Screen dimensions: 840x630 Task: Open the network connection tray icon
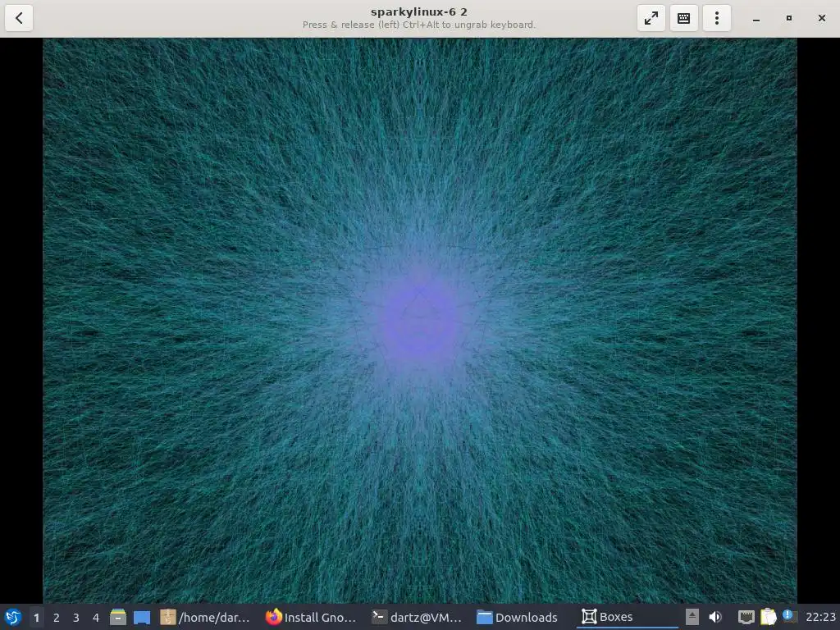[x=746, y=617]
